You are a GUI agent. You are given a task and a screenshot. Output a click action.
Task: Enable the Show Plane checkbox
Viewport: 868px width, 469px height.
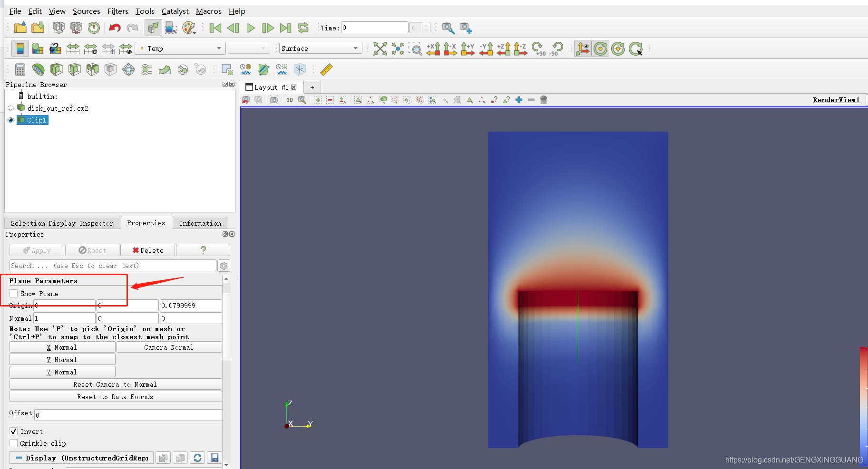[14, 294]
